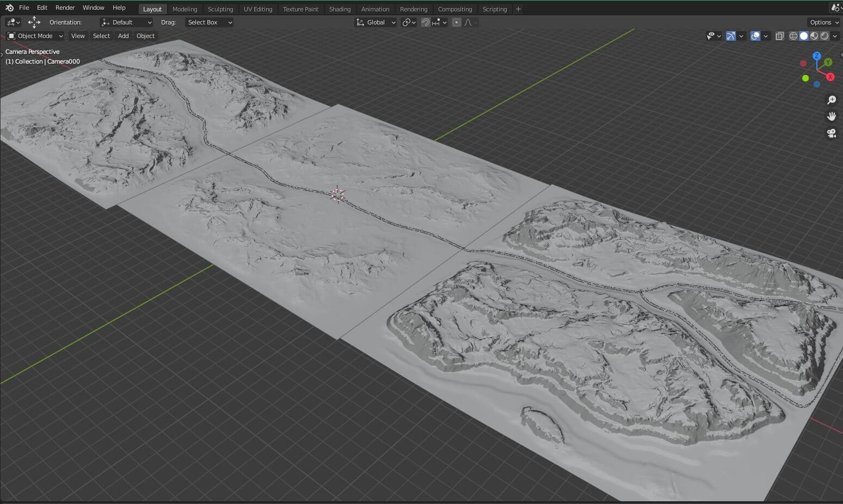Select rendered viewport shading mode
843x504 pixels.
point(824,36)
